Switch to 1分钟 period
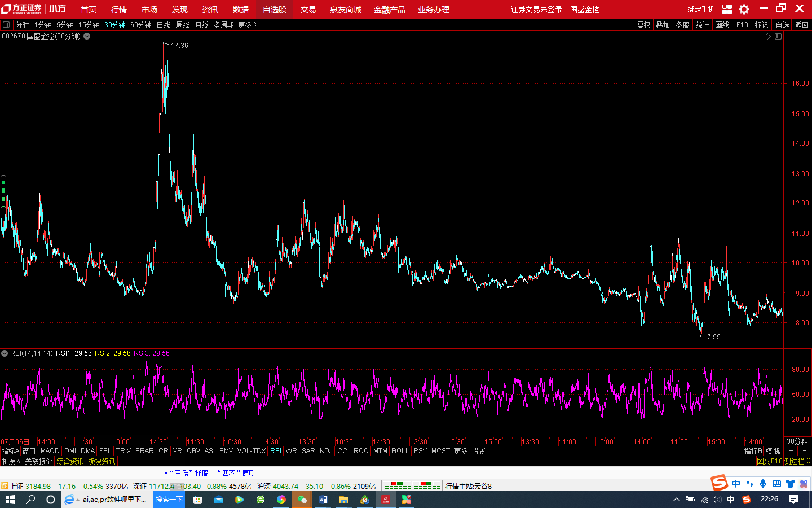812x508 pixels. click(43, 25)
